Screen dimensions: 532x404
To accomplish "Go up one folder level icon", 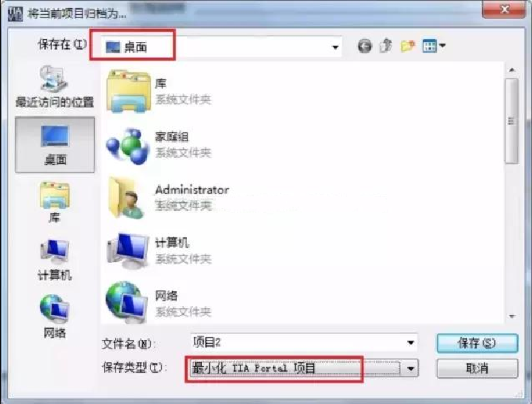I will pos(386,45).
